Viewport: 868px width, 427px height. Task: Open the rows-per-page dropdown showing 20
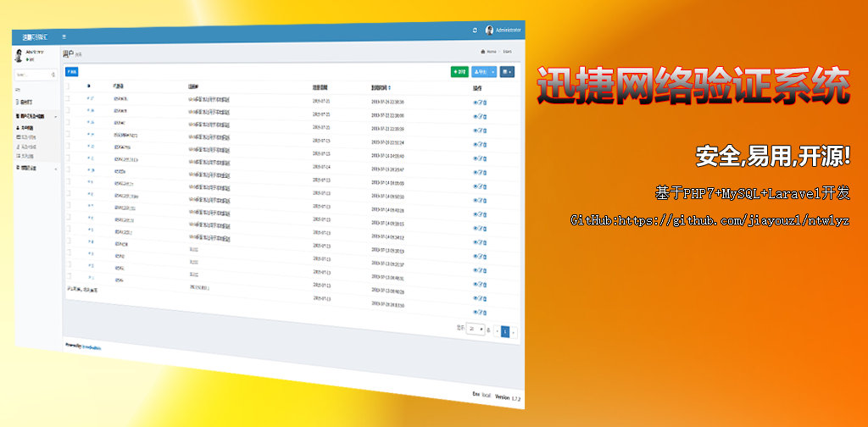(x=476, y=329)
